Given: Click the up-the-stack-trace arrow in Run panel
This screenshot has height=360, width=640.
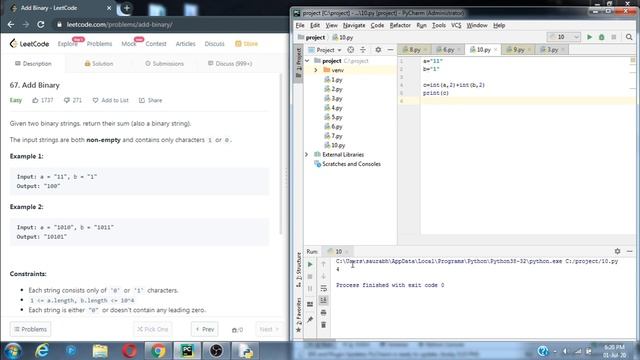Looking at the screenshot, I should pyautogui.click(x=323, y=264).
